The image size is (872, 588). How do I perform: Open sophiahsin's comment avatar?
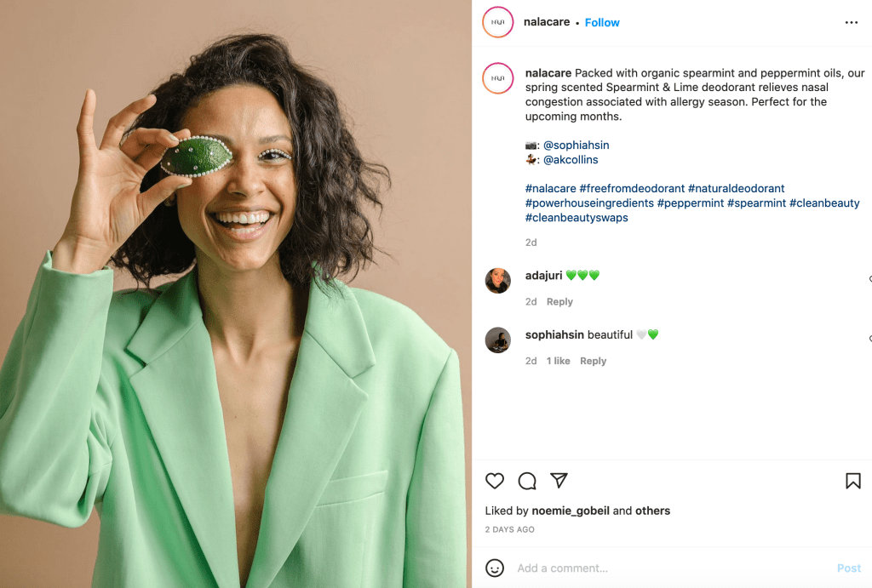(x=498, y=340)
